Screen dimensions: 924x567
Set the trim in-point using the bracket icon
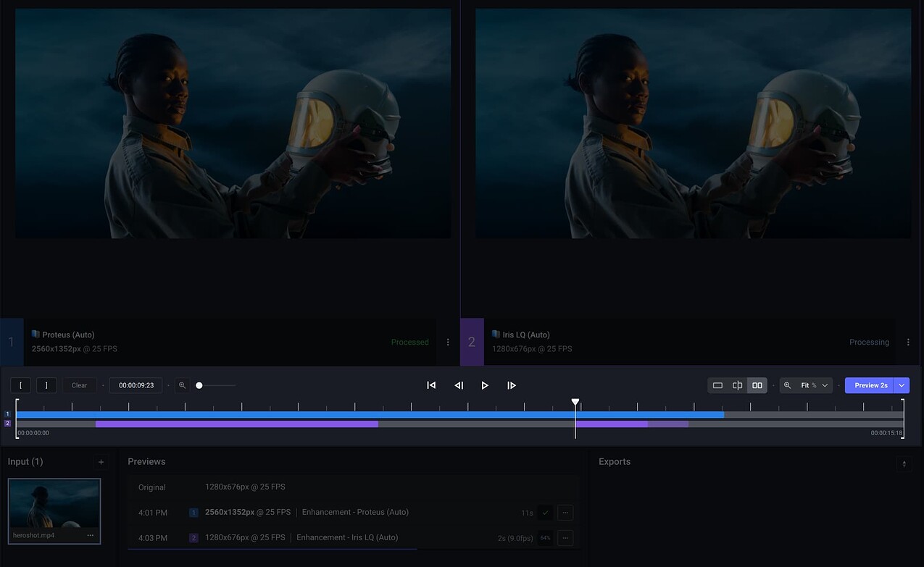[x=20, y=385]
